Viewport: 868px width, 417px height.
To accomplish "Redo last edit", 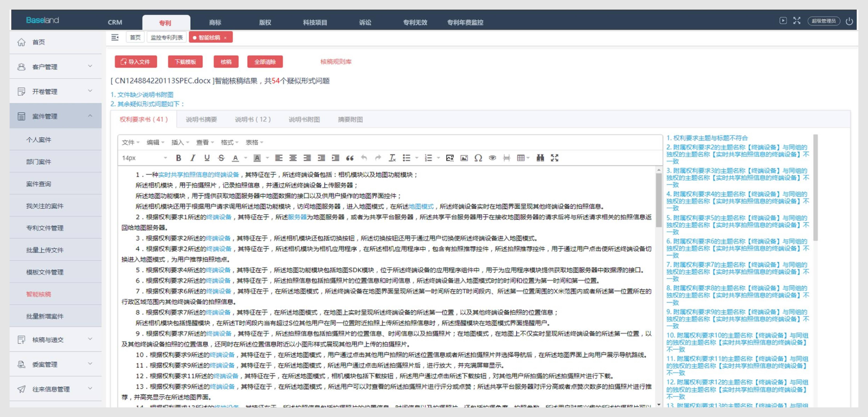I will pyautogui.click(x=378, y=158).
